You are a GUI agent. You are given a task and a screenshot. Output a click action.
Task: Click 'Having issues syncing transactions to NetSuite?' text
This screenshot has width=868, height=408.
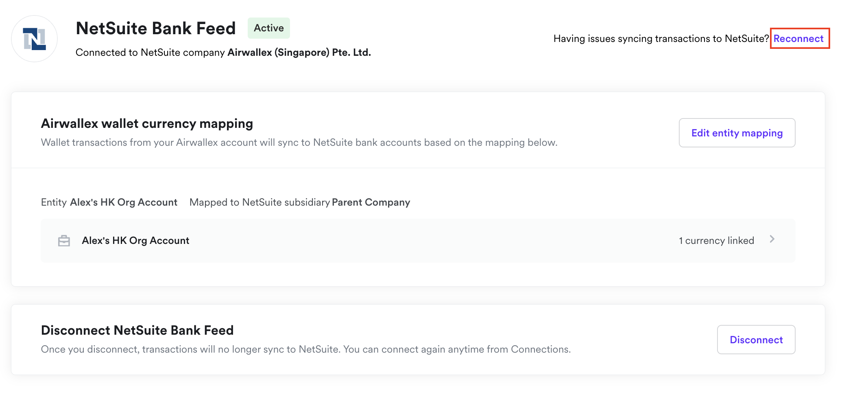tap(661, 39)
